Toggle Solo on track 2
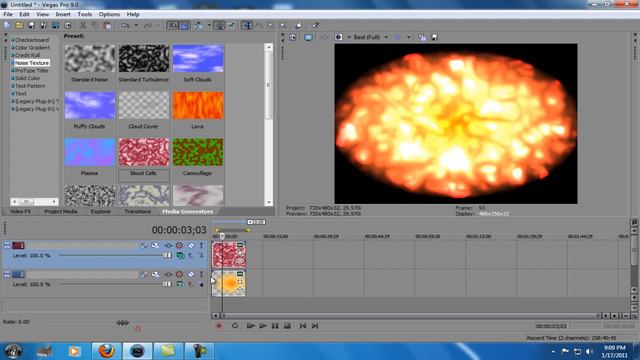Image resolution: width=640 pixels, height=360 pixels. click(201, 274)
